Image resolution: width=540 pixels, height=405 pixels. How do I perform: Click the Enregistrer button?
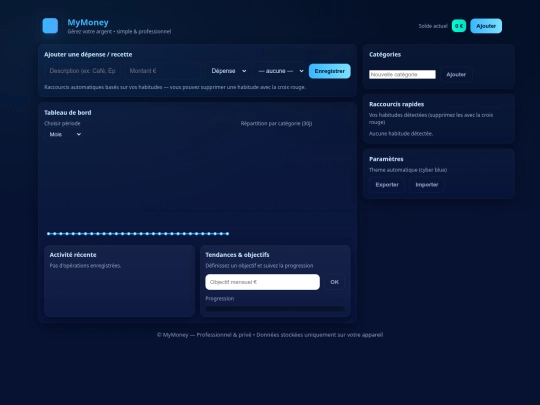330,71
